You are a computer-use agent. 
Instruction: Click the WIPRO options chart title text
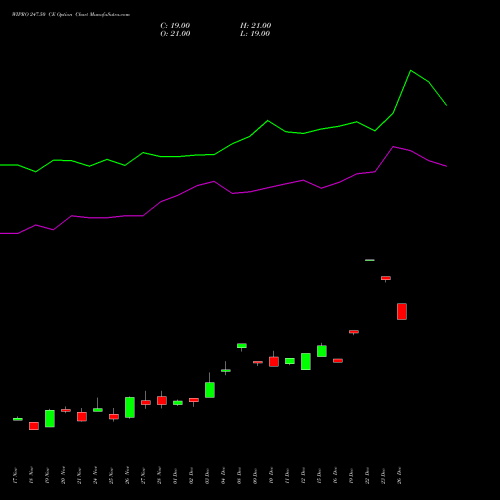point(71,15)
